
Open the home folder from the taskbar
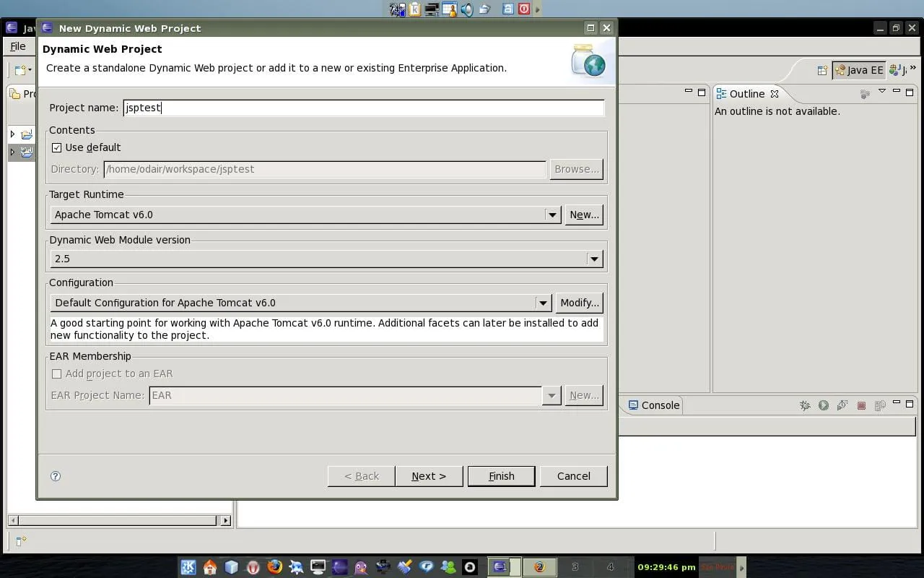[210, 567]
